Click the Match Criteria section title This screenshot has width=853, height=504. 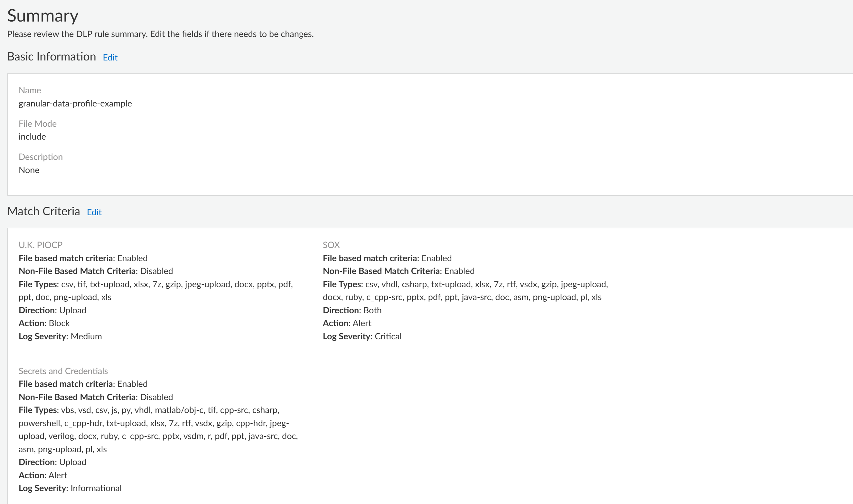click(43, 211)
